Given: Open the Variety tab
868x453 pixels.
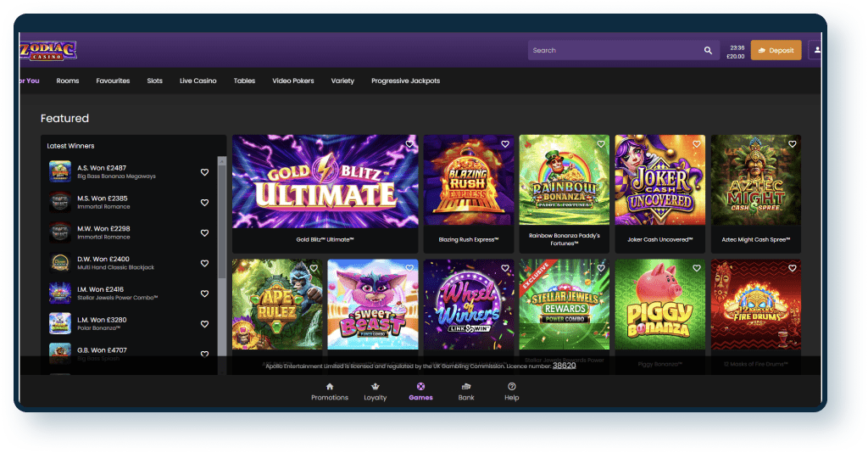Looking at the screenshot, I should 342,81.
